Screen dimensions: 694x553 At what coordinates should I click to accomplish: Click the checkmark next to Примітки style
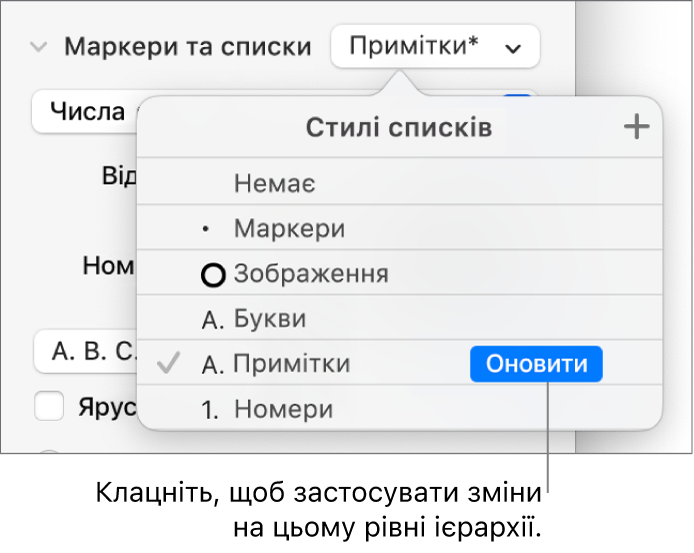169,363
